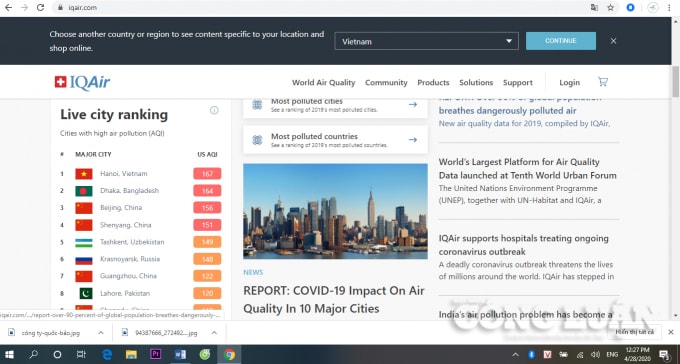Open the 'breathes dangerously polluted air' article
The height and width of the screenshot is (364, 680).
click(507, 111)
